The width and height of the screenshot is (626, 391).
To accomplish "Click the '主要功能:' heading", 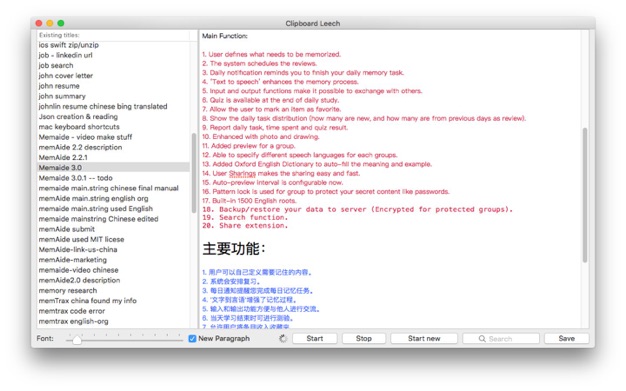I will point(234,248).
